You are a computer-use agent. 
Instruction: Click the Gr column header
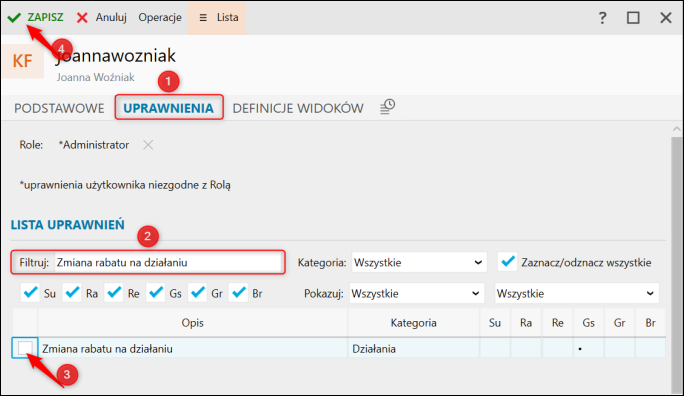tap(619, 323)
